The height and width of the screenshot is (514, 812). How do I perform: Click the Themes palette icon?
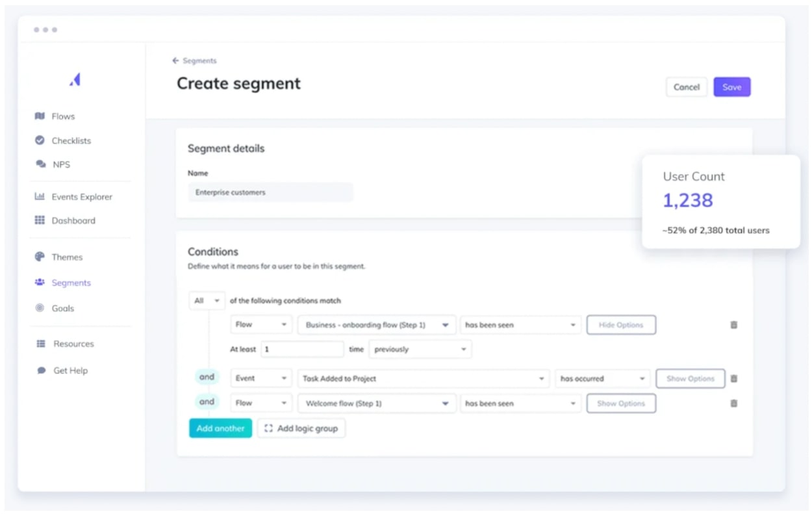coord(40,257)
